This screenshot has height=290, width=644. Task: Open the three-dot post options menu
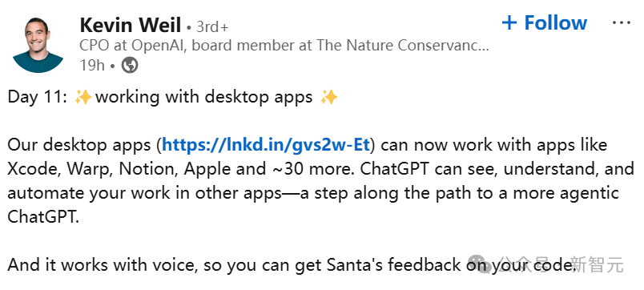point(621,22)
